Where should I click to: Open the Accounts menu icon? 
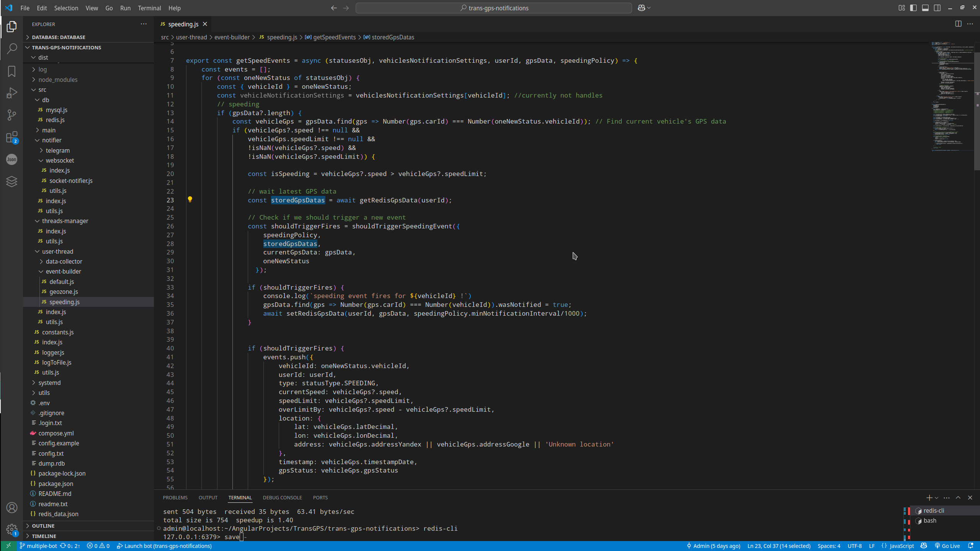click(x=12, y=508)
